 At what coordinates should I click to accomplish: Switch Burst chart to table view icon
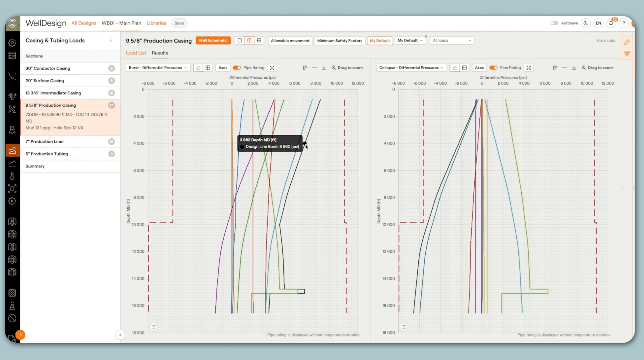(x=208, y=68)
